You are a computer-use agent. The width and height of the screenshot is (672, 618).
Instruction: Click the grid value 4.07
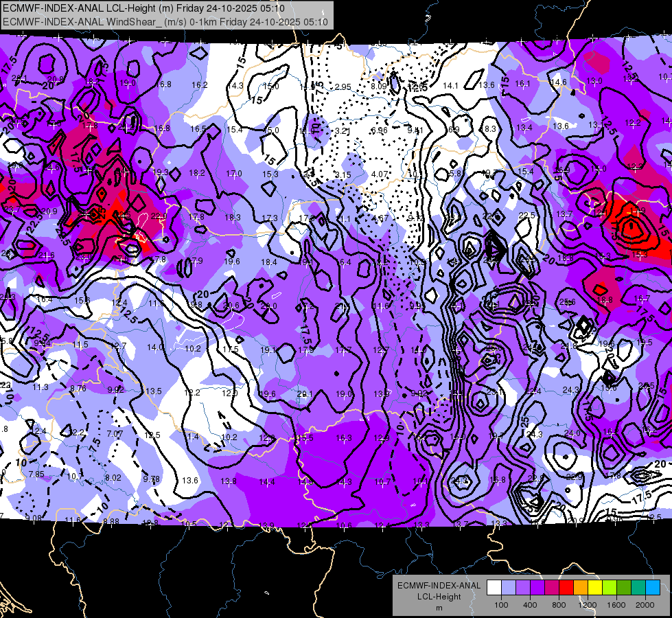tap(380, 174)
